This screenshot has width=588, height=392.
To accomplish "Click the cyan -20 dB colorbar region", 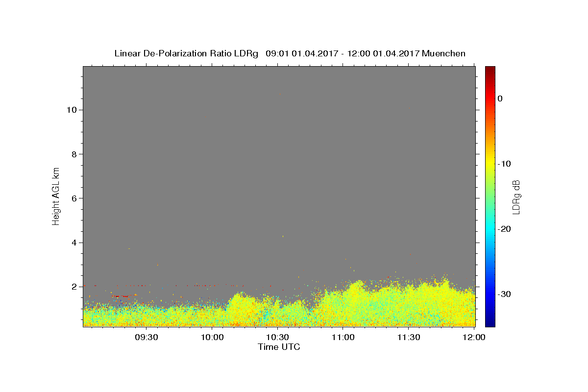I will [x=490, y=229].
